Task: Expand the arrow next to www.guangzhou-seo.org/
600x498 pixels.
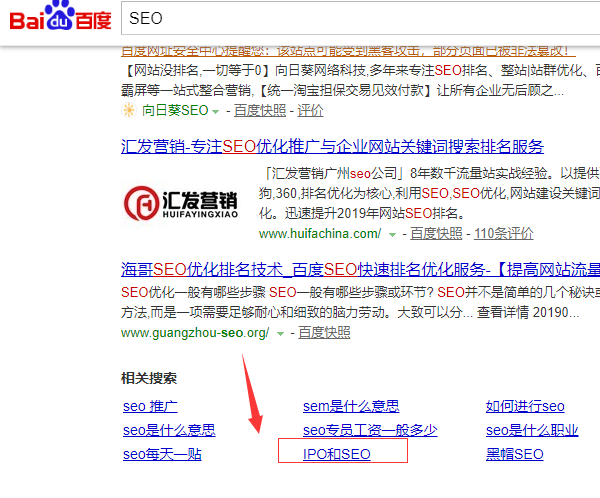Action: (280, 334)
